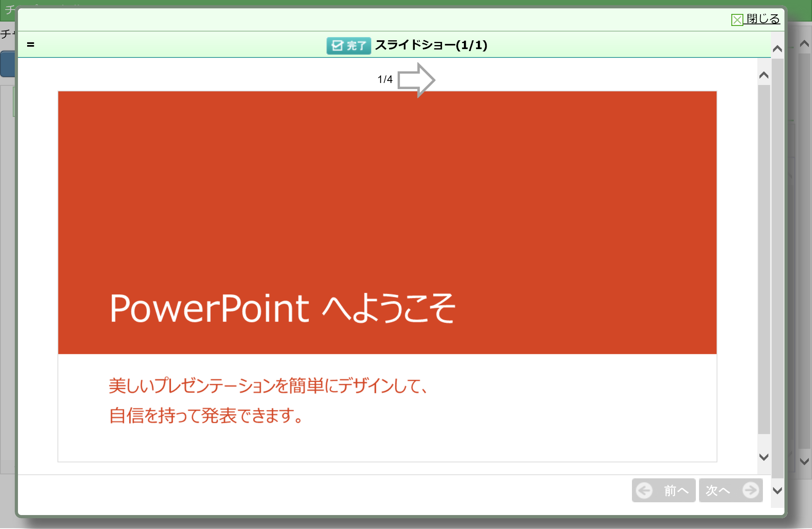
Task: Click the スライドショー(1/1) title text
Action: [431, 45]
